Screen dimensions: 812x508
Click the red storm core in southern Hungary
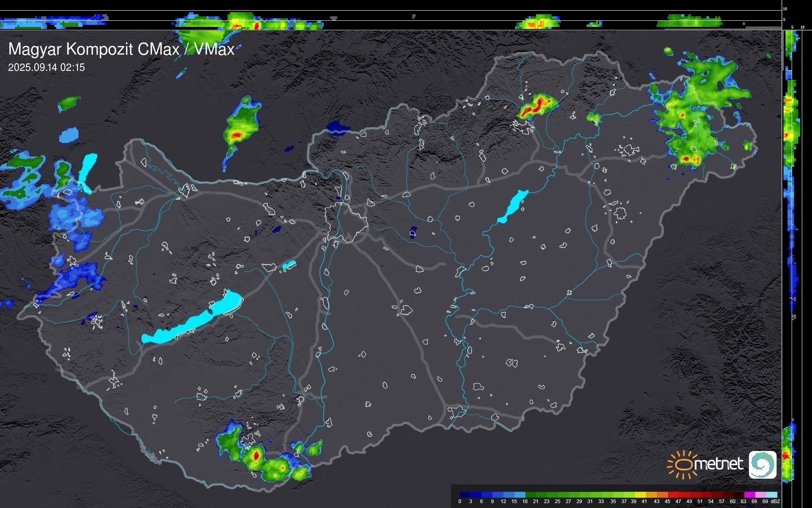click(256, 455)
